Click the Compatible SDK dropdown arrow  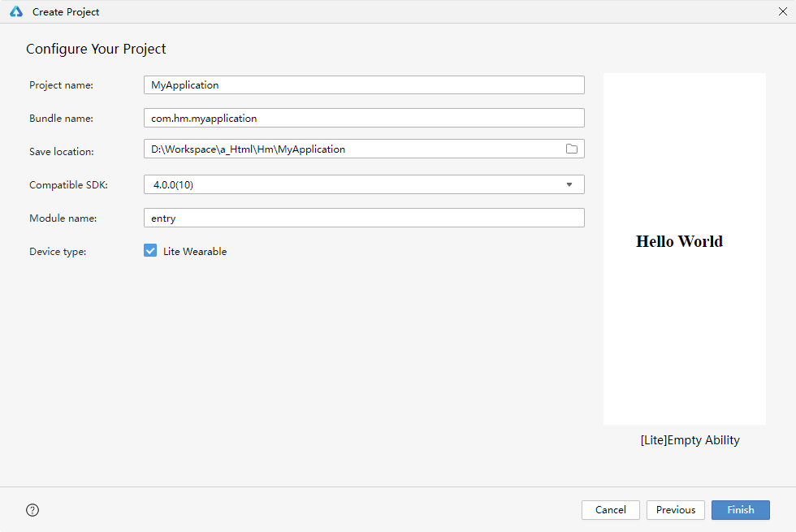[x=569, y=184]
